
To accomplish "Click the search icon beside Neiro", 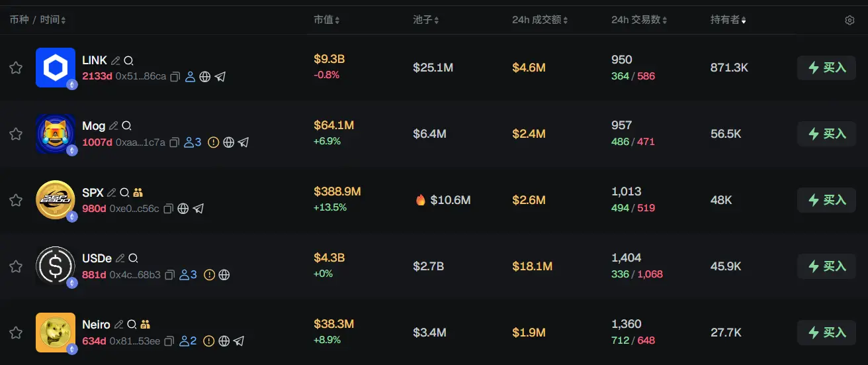I will coord(132,325).
